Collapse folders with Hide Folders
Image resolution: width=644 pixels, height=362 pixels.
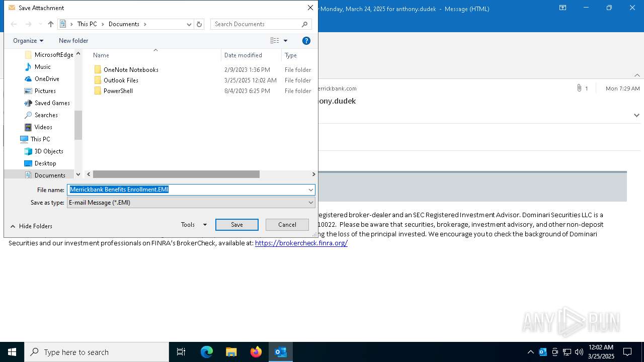(31, 226)
